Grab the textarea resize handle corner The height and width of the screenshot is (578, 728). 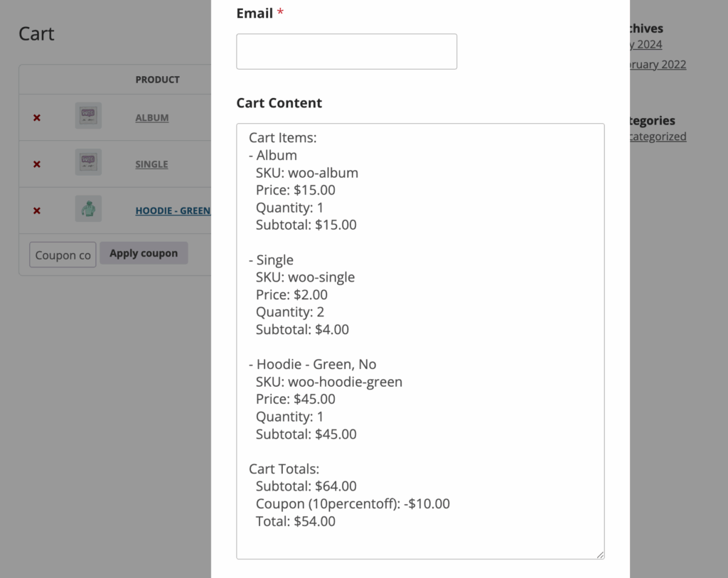pos(600,555)
